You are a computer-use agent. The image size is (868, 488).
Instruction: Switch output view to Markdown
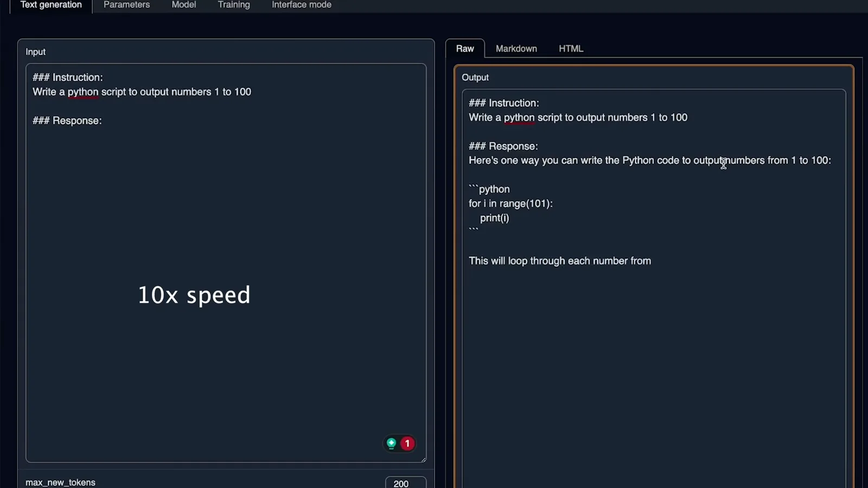pyautogui.click(x=516, y=49)
